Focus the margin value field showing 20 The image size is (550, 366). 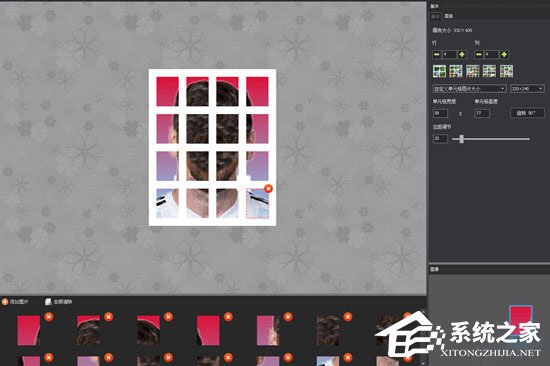[440, 139]
